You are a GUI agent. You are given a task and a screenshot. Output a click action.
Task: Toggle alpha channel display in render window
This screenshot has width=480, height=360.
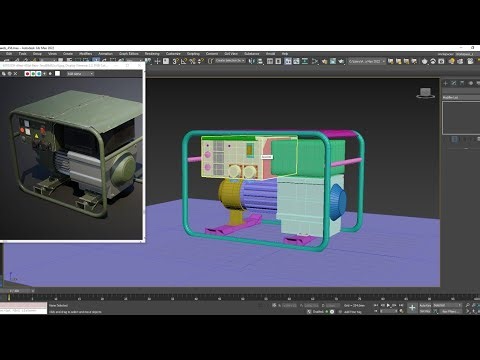tap(44, 73)
